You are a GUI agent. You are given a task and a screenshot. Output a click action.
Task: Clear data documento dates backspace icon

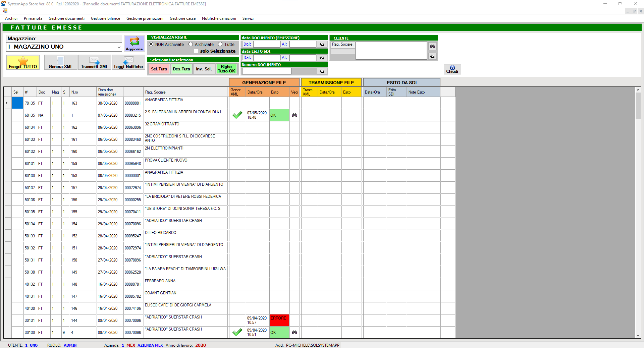pyautogui.click(x=322, y=44)
